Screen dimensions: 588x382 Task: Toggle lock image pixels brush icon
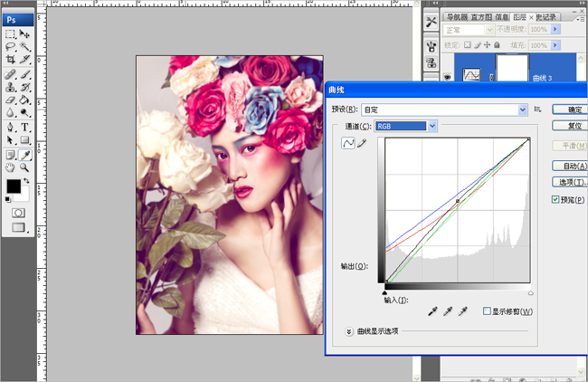tap(477, 45)
